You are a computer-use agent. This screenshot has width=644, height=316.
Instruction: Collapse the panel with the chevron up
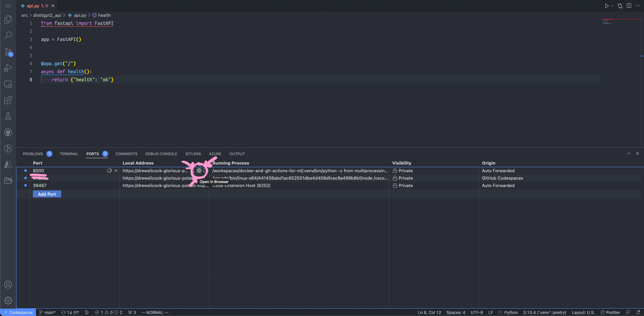[629, 153]
